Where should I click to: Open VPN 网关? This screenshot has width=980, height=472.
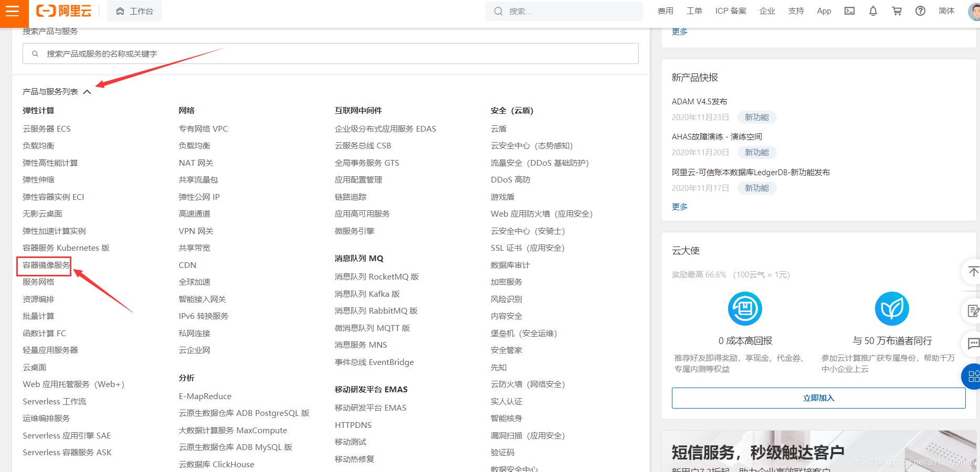(x=196, y=231)
